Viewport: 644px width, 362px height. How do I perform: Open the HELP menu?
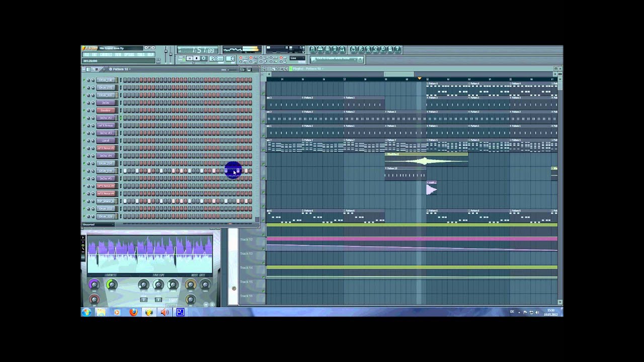pos(150,54)
